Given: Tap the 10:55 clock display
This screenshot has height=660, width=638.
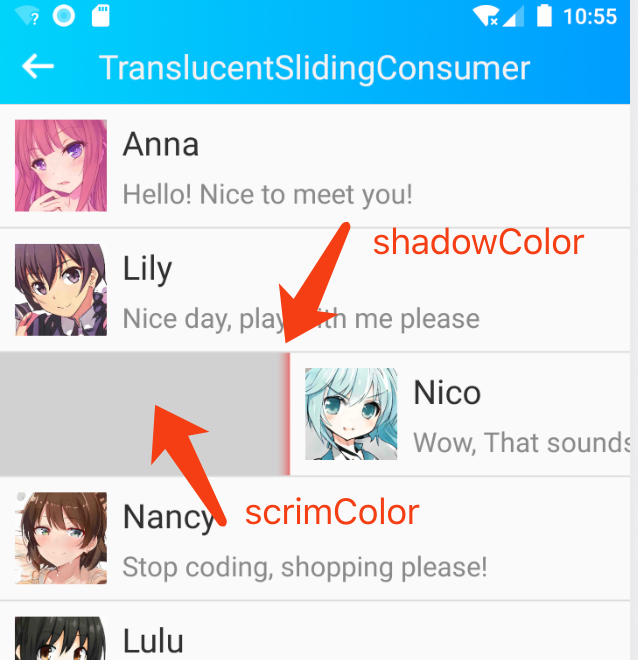Looking at the screenshot, I should tap(590, 17).
